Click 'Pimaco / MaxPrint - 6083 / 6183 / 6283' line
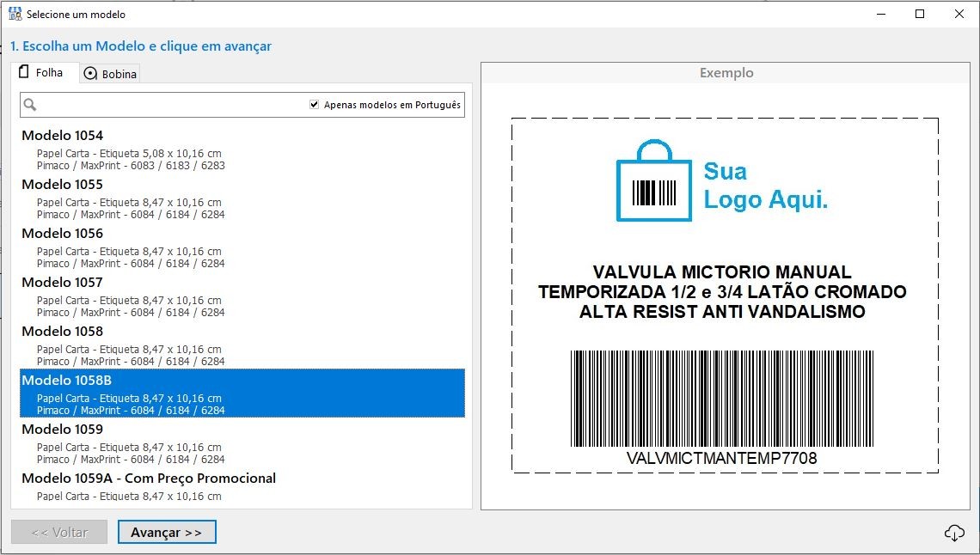The height and width of the screenshot is (555, 980). pos(131,166)
